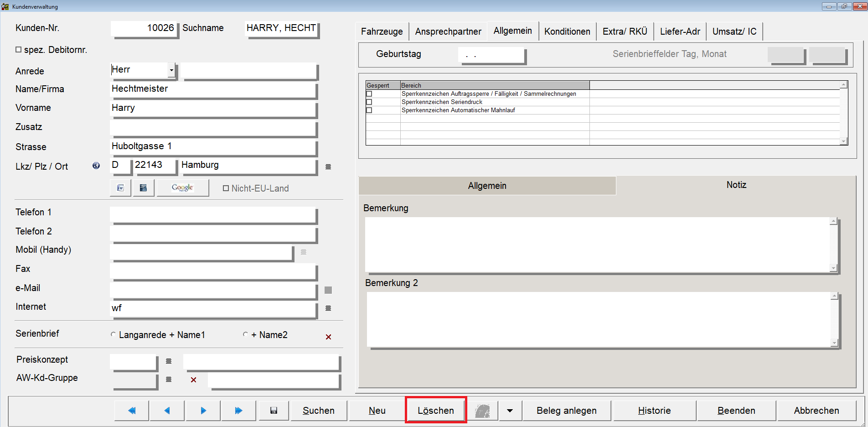Click the grey square icon next to e-Mail

tap(328, 290)
